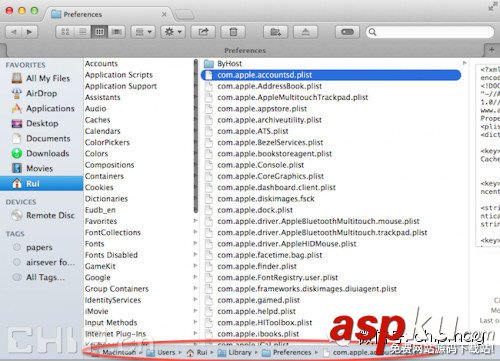Screen dimensions: 500x361
Task: Expand the FontCollections folder arrow
Action: (195, 232)
